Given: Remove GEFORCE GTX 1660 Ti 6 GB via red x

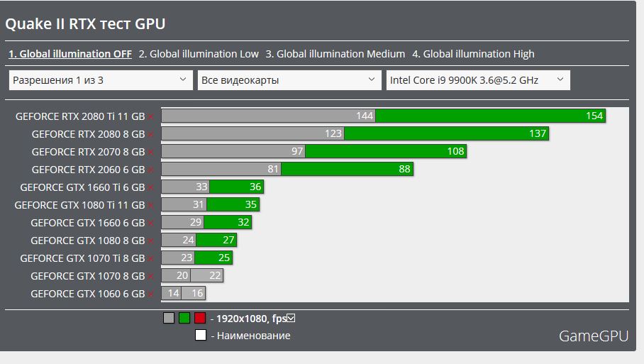Looking at the screenshot, I should click(151, 188).
